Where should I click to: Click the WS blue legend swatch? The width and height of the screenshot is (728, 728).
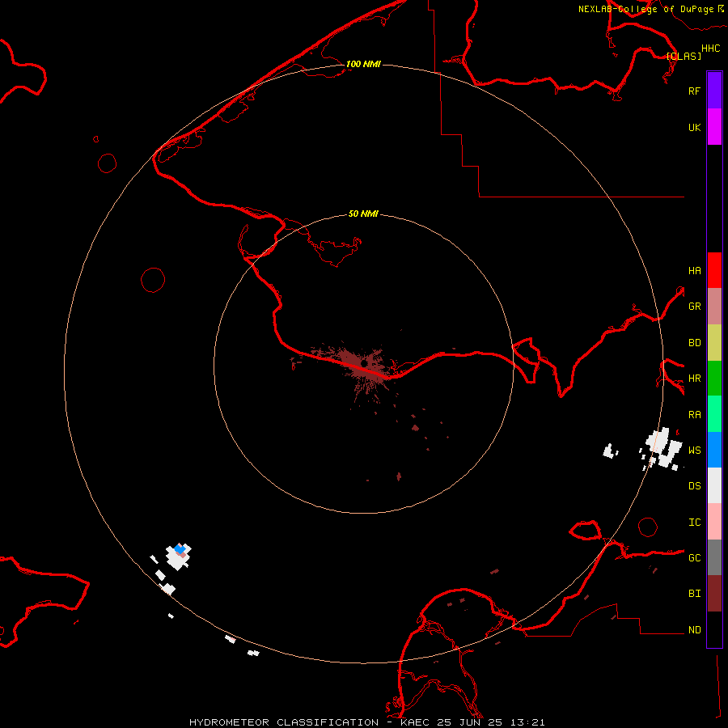(x=714, y=450)
